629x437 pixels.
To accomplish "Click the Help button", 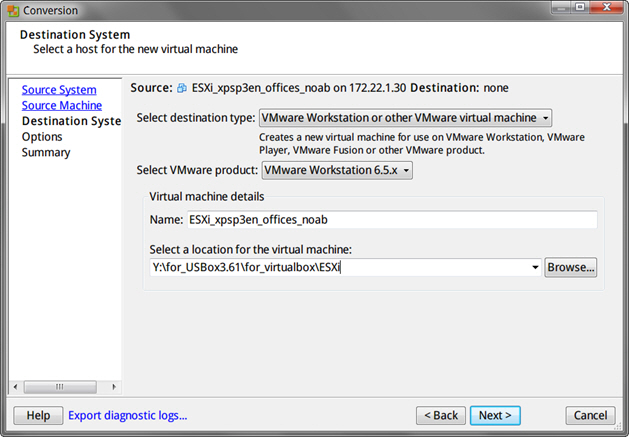I will click(x=38, y=415).
